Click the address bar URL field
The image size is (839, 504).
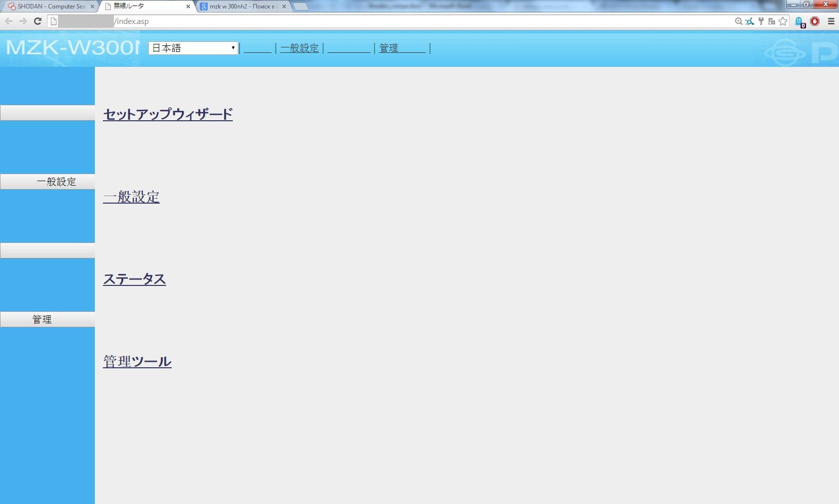(x=400, y=21)
